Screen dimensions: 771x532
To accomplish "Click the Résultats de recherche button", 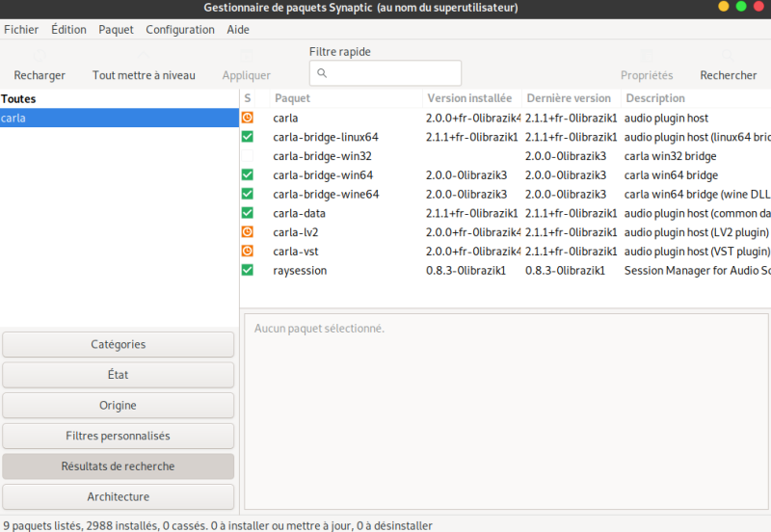I will (118, 466).
